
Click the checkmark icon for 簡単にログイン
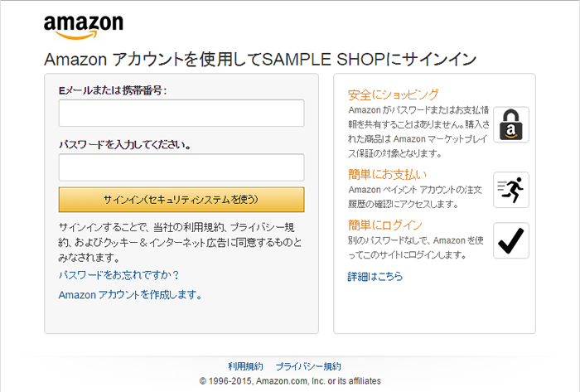point(511,240)
